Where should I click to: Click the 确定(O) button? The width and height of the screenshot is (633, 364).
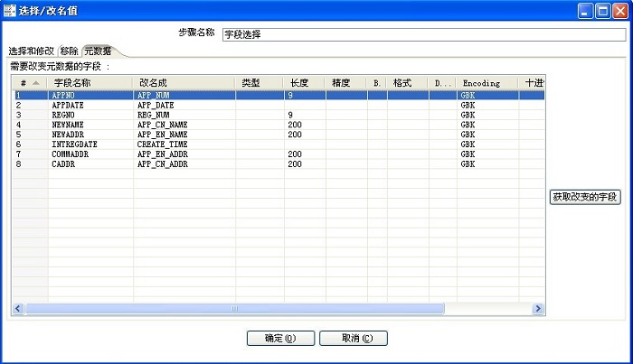(280, 339)
